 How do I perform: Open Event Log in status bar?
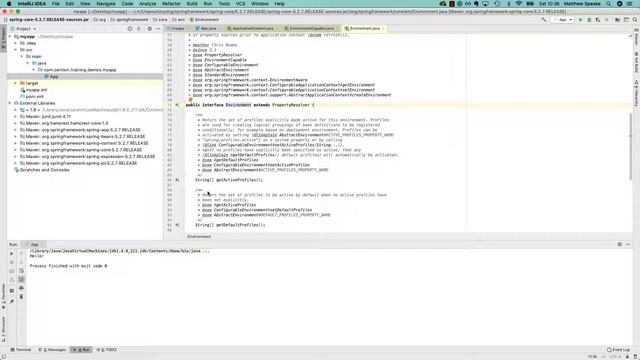(618, 350)
